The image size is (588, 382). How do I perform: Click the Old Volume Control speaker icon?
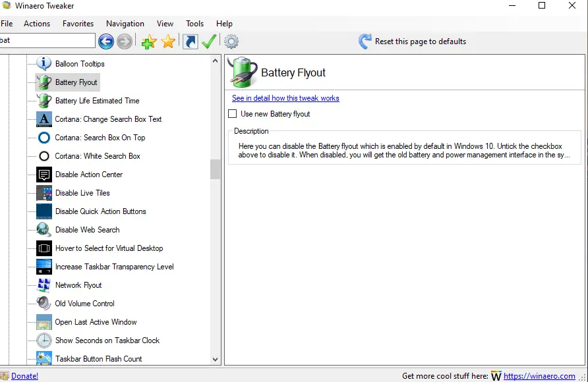point(44,304)
